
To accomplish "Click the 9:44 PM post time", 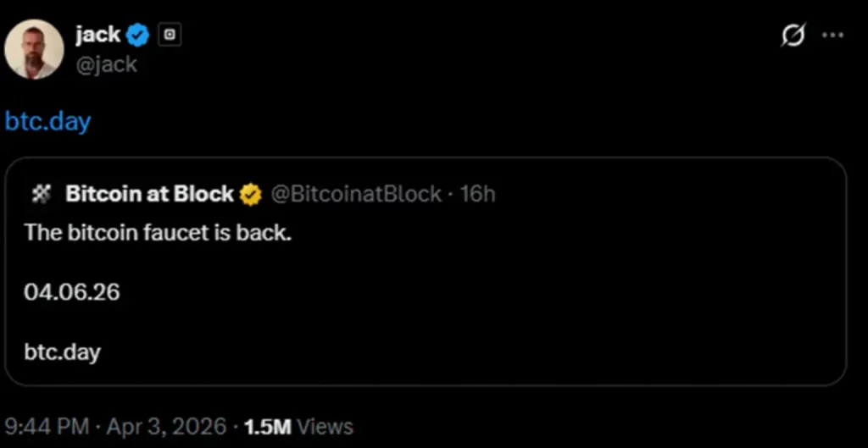I will click(x=47, y=425).
